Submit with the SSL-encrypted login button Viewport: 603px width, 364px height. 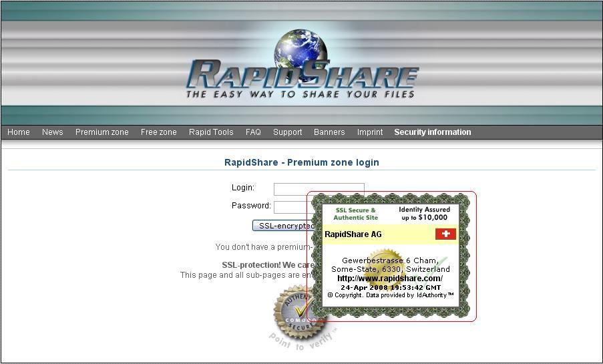pyautogui.click(x=283, y=226)
